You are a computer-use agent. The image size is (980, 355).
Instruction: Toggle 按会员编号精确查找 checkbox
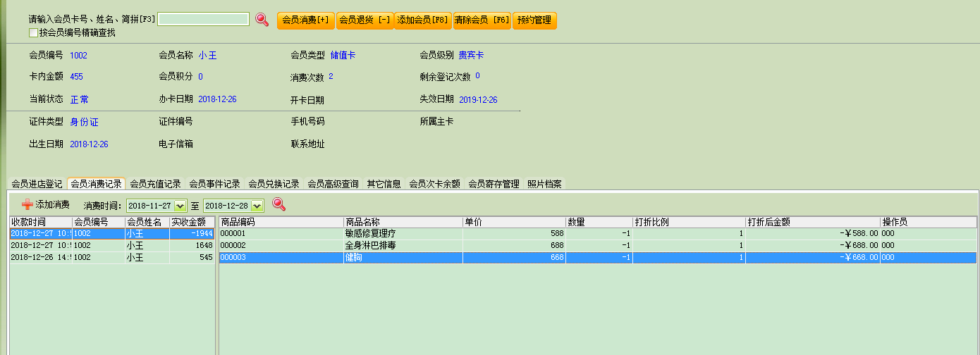[x=33, y=32]
